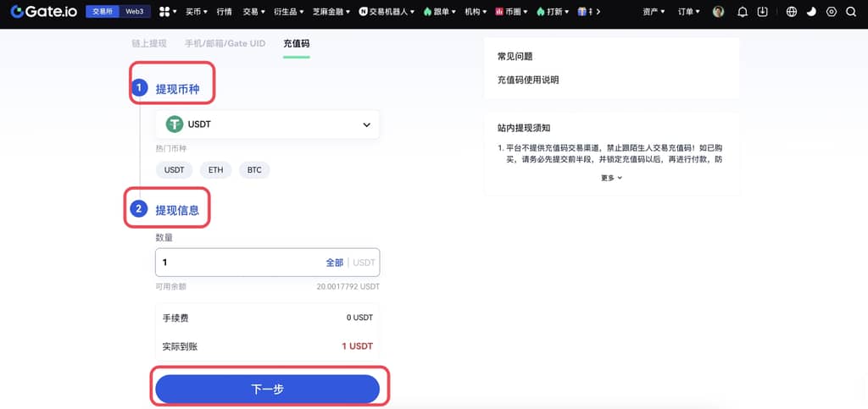868x409 pixels.
Task: Open the user avatar profile
Action: pyautogui.click(x=718, y=12)
